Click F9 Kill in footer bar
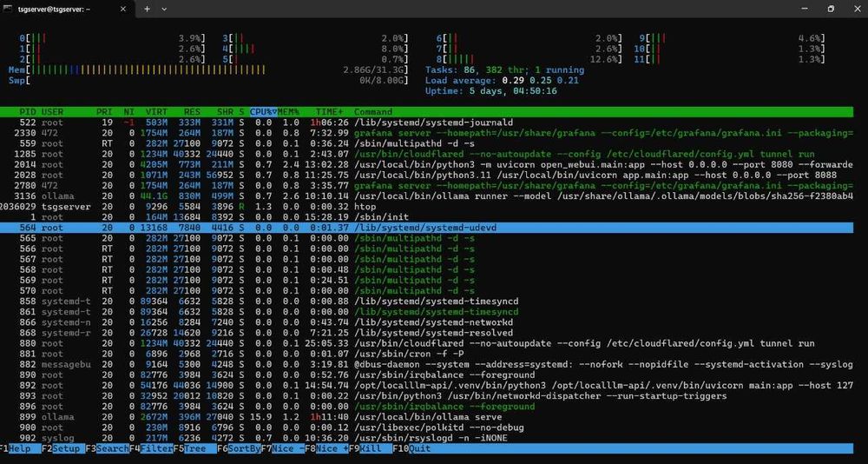This screenshot has height=464, width=868. coord(370,448)
